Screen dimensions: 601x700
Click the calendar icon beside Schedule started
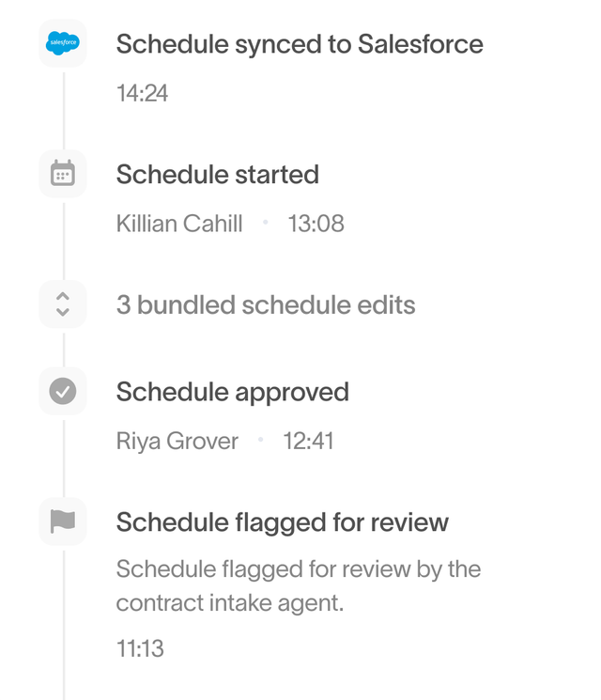coord(63,174)
